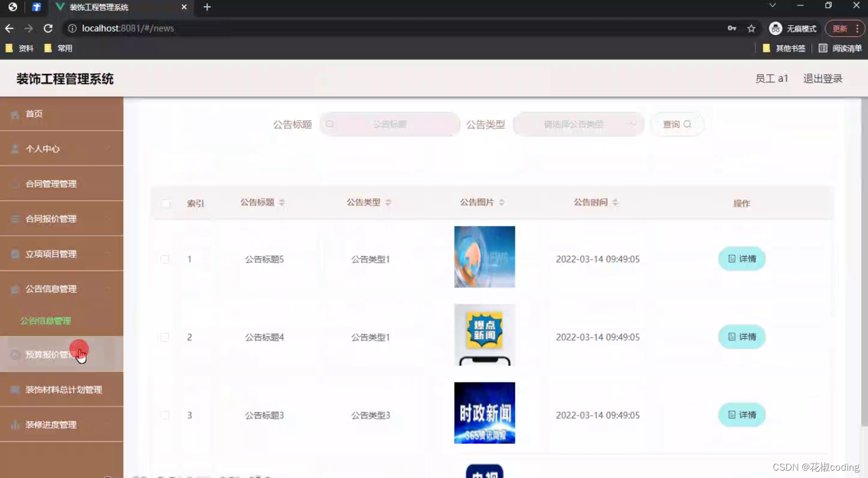This screenshot has width=868, height=478.
Task: Expand the 合同报价管理 sidebar menu
Action: point(62,218)
